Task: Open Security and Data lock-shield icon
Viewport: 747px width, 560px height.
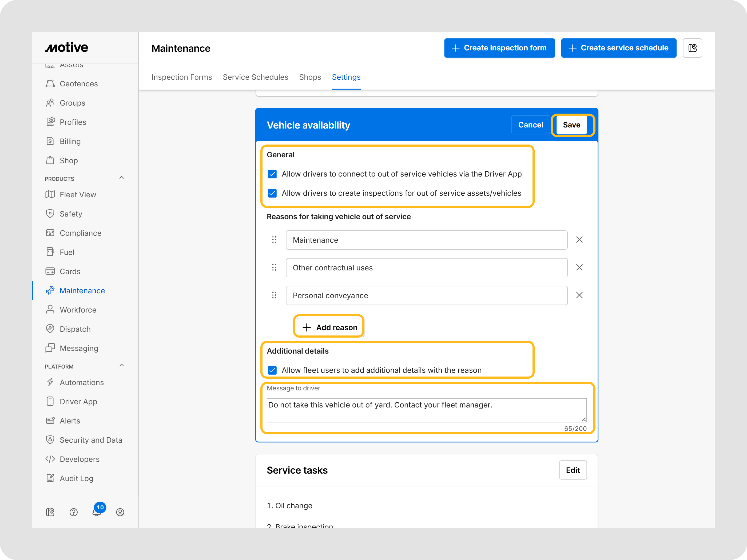Action: tap(50, 440)
